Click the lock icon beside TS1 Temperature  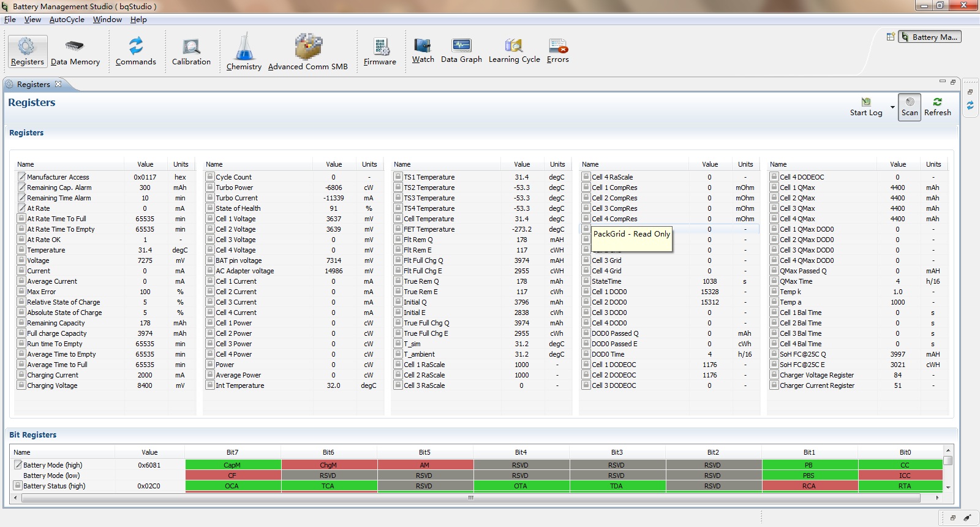click(x=398, y=176)
